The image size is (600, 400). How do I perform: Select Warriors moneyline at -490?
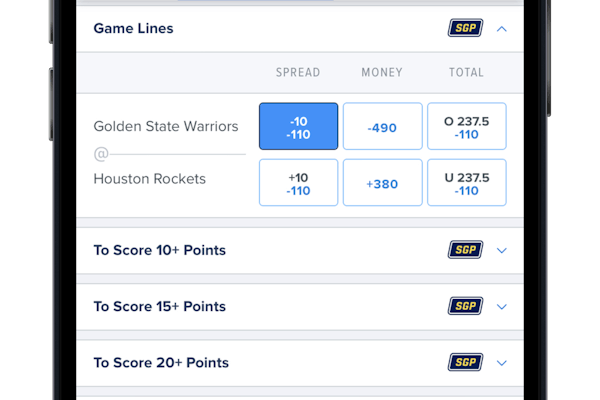382,126
